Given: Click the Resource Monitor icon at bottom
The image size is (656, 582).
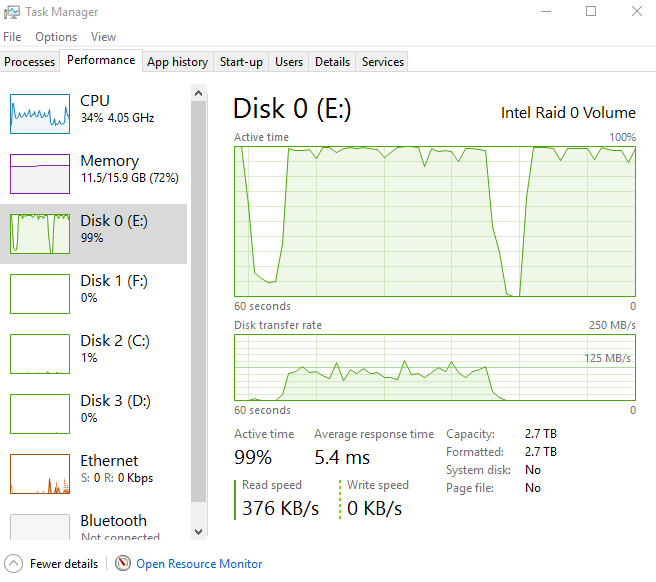Looking at the screenshot, I should pyautogui.click(x=123, y=564).
